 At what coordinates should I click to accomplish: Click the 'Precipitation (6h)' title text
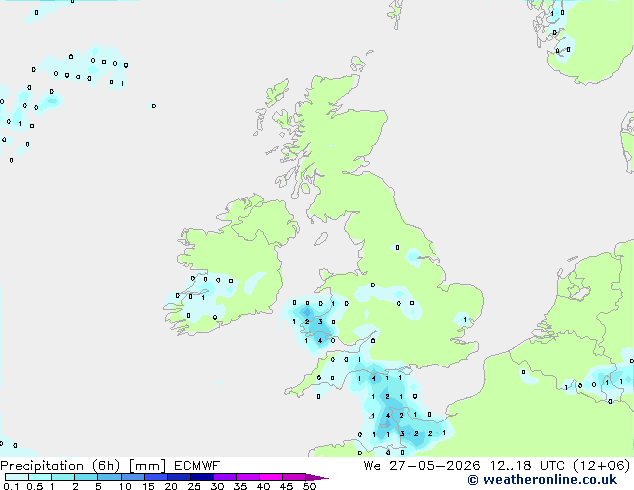[60, 466]
